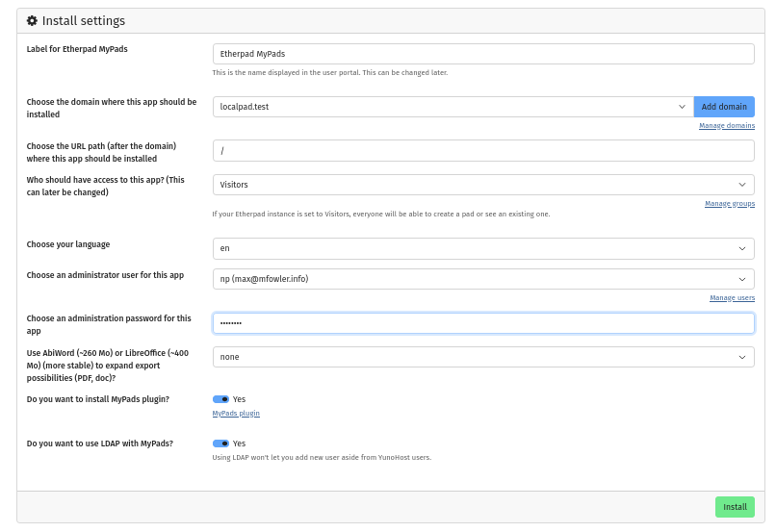The width and height of the screenshot is (776, 532).
Task: Open the access dropdown showing Visitors
Action: click(483, 185)
